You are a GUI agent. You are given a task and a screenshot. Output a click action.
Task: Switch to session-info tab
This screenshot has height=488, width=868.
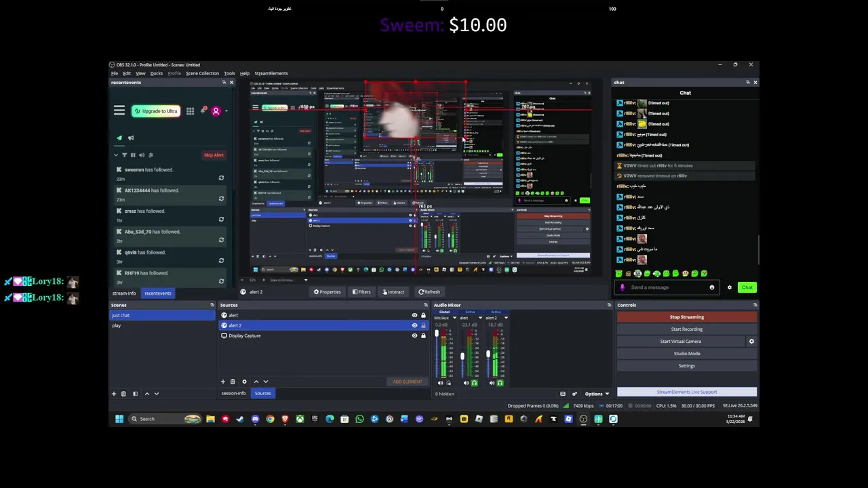point(233,393)
